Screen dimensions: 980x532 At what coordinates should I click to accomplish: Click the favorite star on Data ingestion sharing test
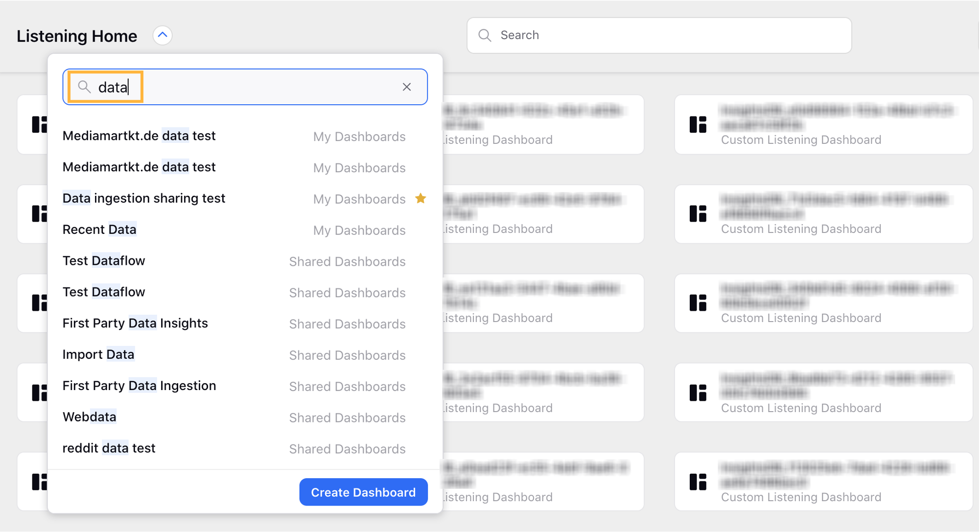420,198
